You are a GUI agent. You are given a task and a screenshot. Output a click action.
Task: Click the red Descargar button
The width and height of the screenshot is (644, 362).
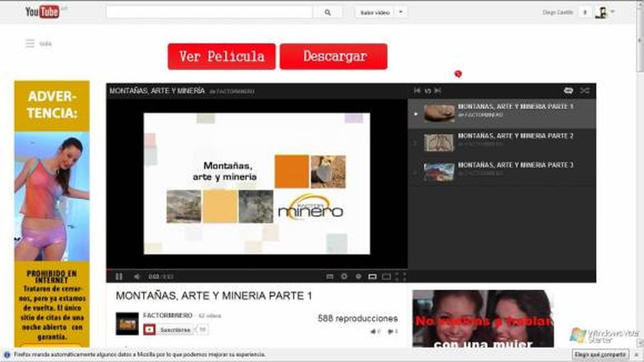[334, 56]
